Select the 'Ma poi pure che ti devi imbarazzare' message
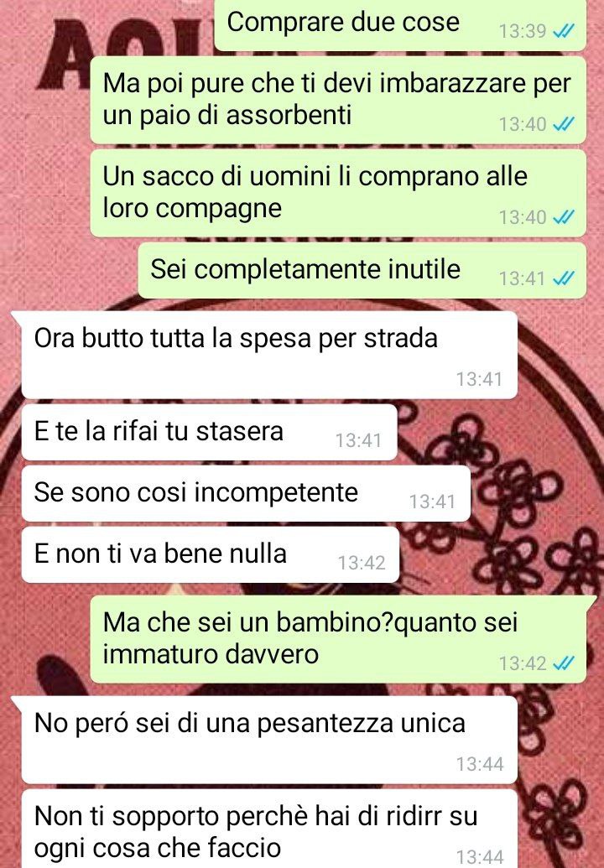 [338, 100]
